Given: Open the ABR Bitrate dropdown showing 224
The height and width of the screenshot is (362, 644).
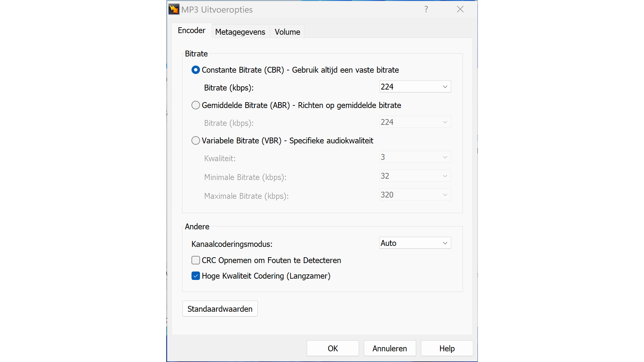Looking at the screenshot, I should [x=415, y=122].
